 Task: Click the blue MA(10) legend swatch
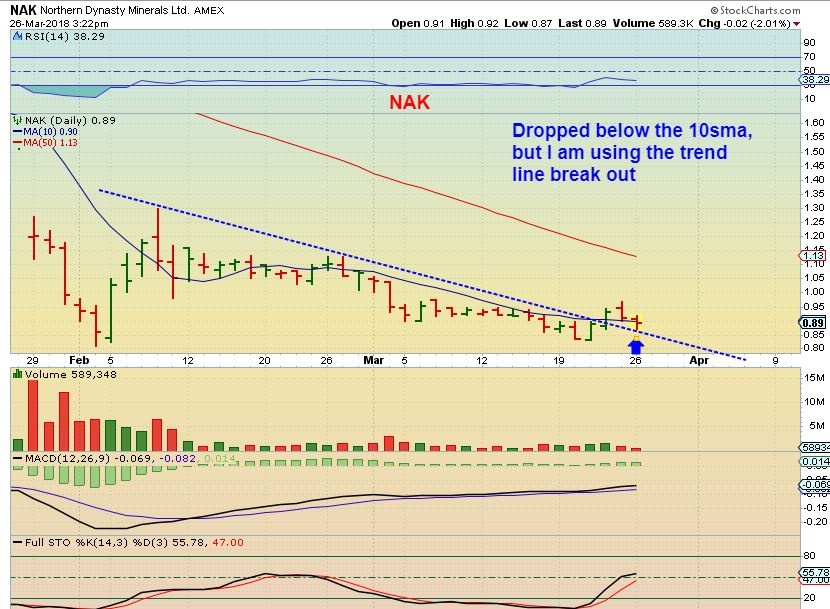click(x=16, y=131)
